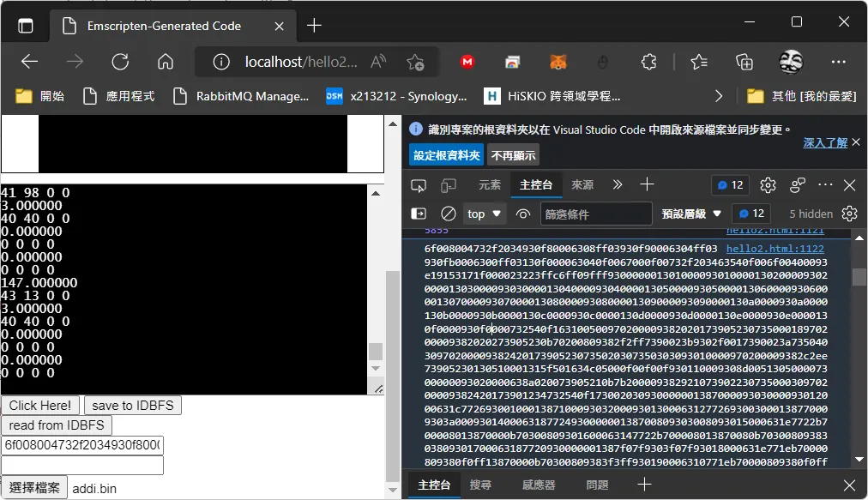Open console settings gear beside hidden count
Image resolution: width=868 pixels, height=500 pixels.
click(x=849, y=214)
